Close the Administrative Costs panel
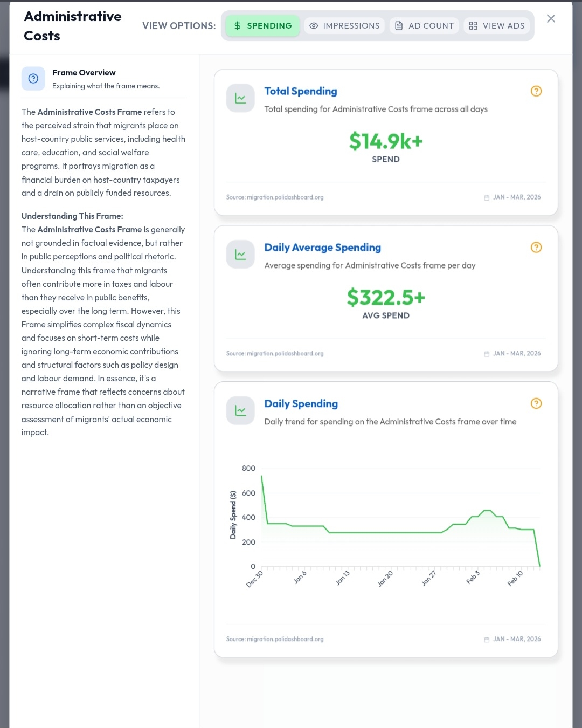This screenshot has height=728, width=582. click(x=551, y=19)
